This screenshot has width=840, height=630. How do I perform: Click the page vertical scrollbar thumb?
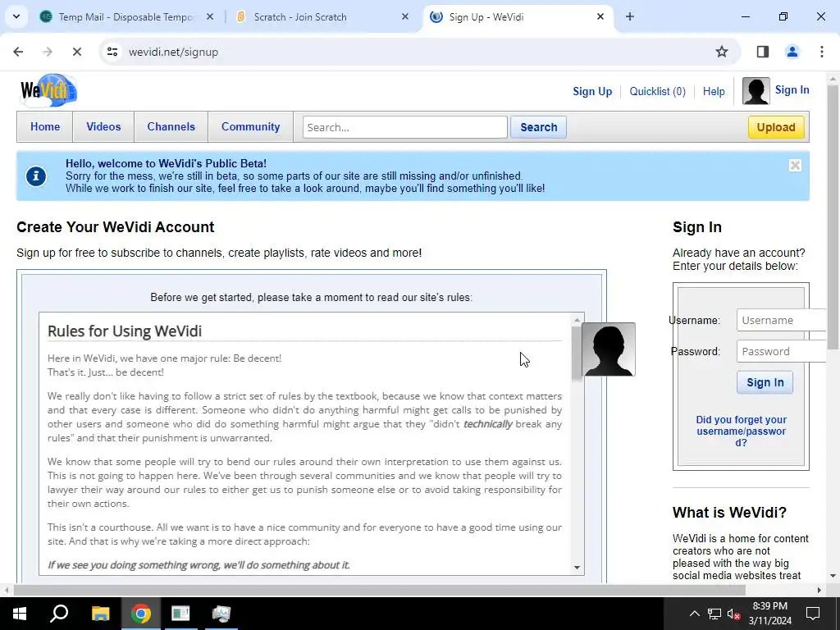[833, 217]
